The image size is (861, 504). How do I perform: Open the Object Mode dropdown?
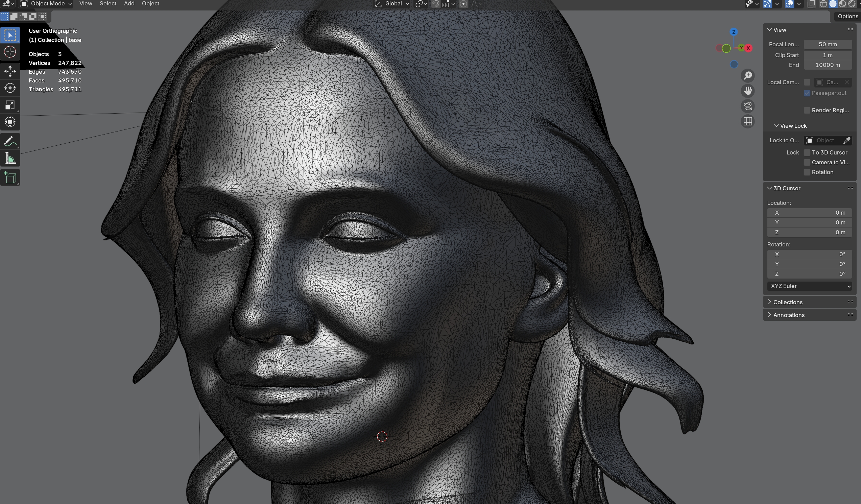coord(46,4)
